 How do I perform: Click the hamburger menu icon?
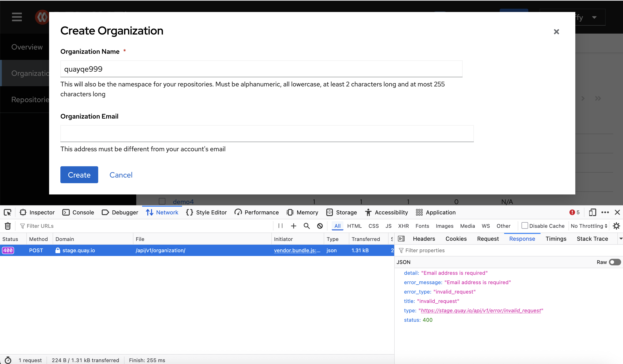click(x=17, y=17)
